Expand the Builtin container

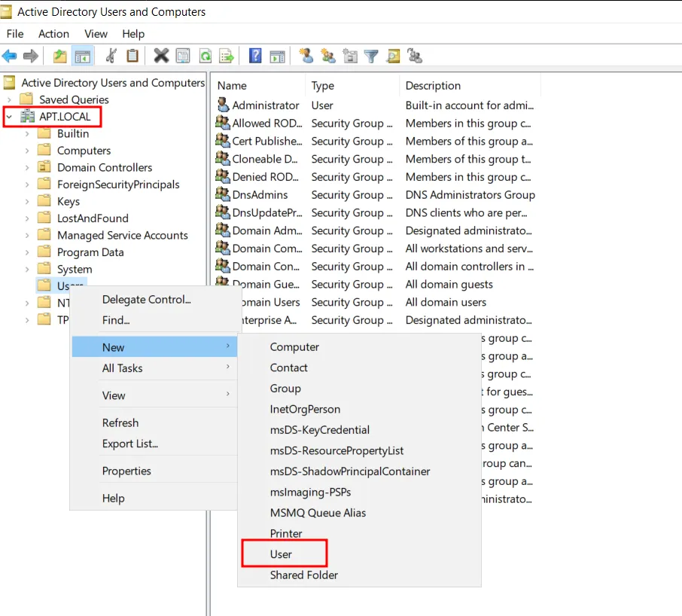click(27, 133)
